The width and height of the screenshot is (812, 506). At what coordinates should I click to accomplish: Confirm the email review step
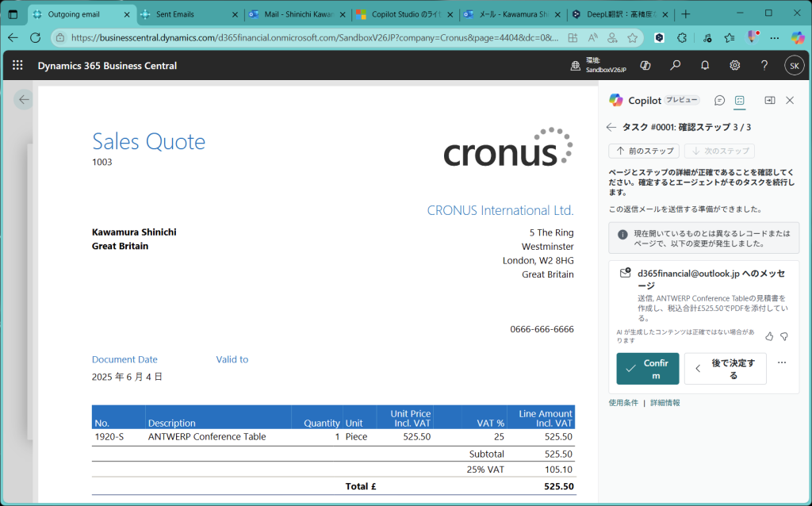click(x=647, y=369)
